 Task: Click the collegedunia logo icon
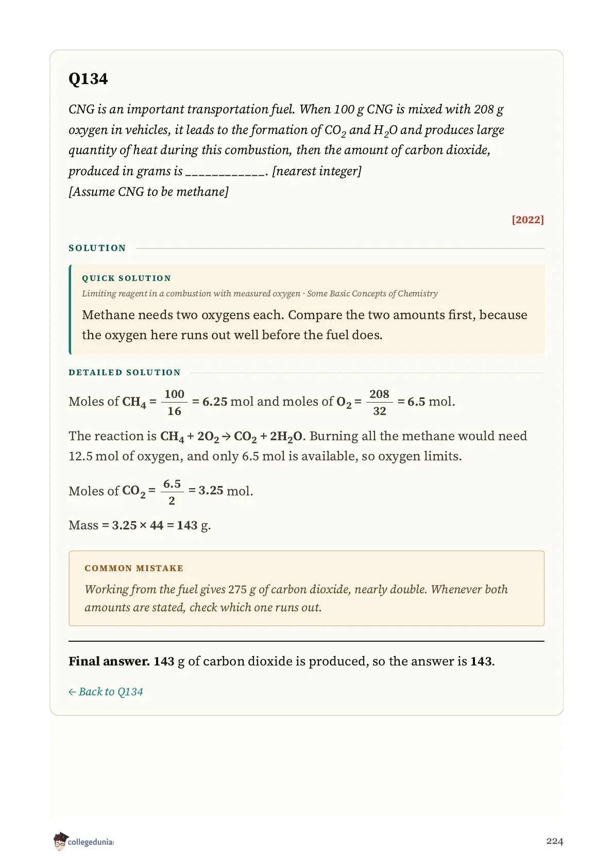point(60,841)
